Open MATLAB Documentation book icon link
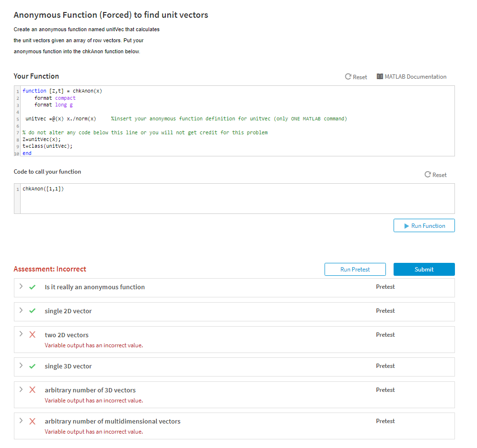Viewport: 477px width, 448px height. pos(380,76)
